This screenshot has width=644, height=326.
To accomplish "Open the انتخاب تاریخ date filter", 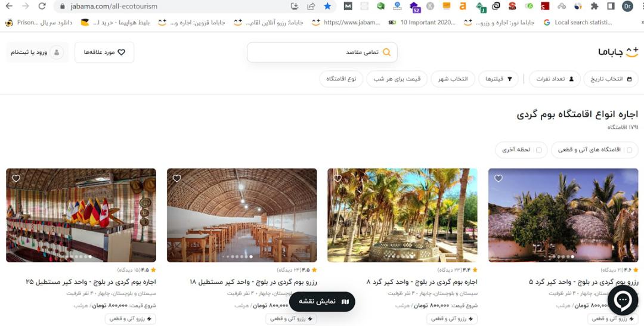I will (611, 79).
